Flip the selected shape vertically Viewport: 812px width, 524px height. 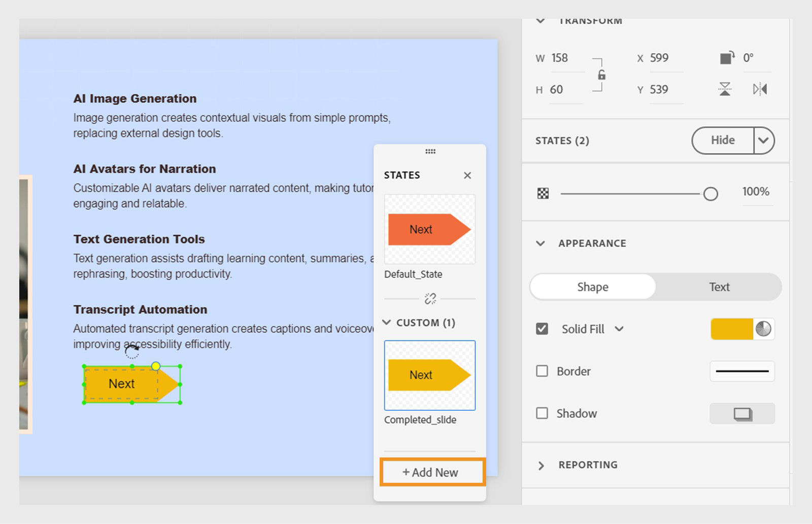pos(724,89)
